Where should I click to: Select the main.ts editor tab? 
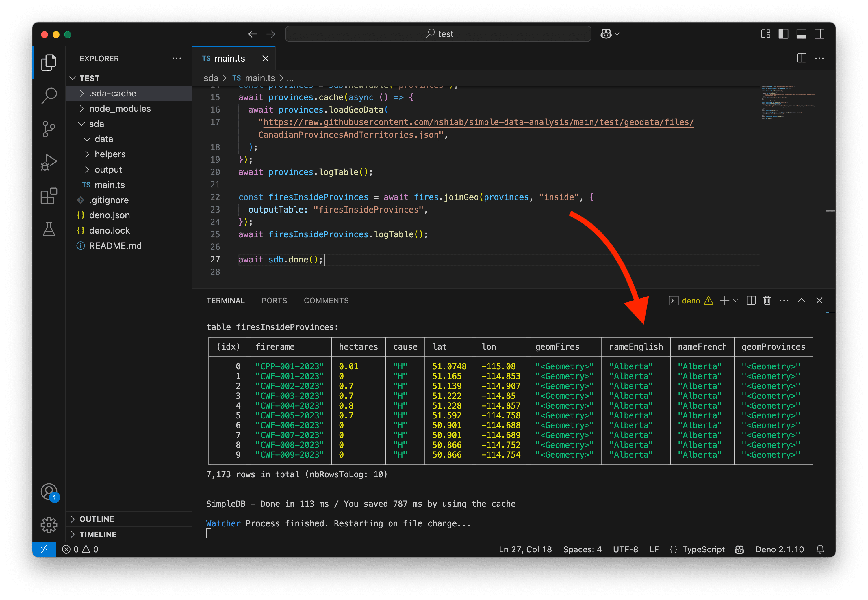coord(233,58)
